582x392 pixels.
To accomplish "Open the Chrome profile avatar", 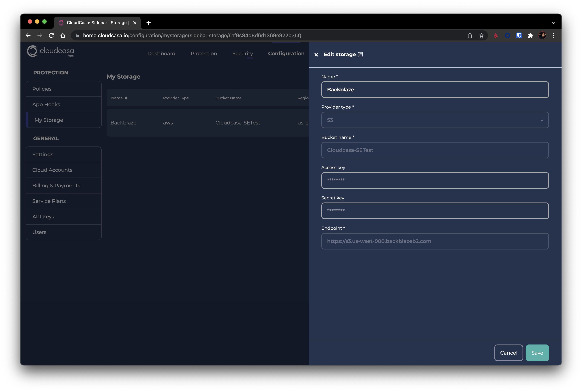I will 542,36.
